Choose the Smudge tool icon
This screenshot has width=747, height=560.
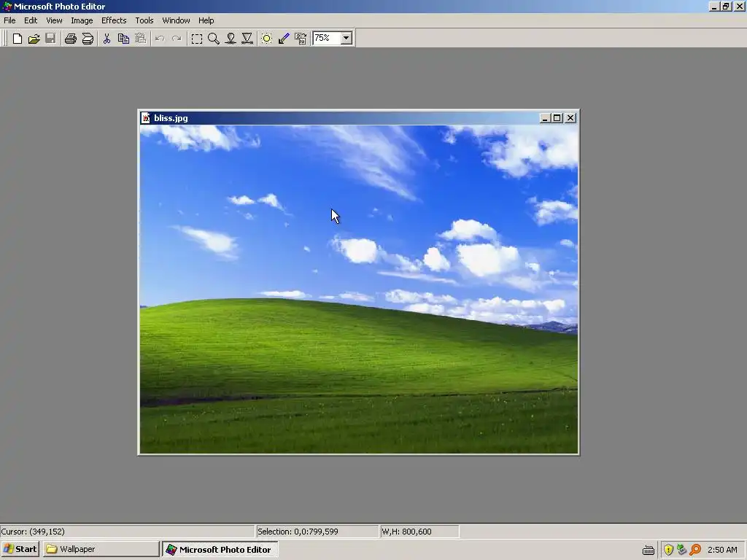231,39
